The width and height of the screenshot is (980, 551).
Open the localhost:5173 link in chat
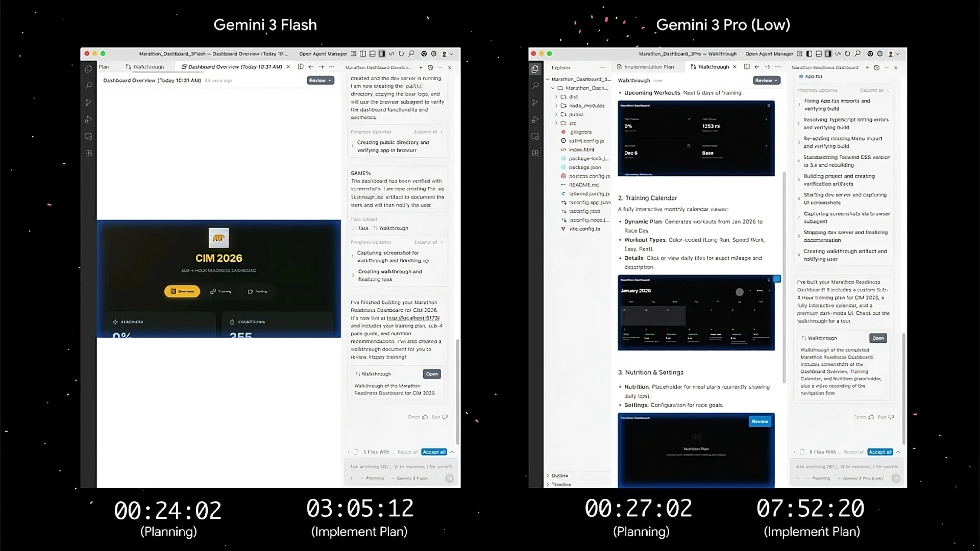coord(412,318)
